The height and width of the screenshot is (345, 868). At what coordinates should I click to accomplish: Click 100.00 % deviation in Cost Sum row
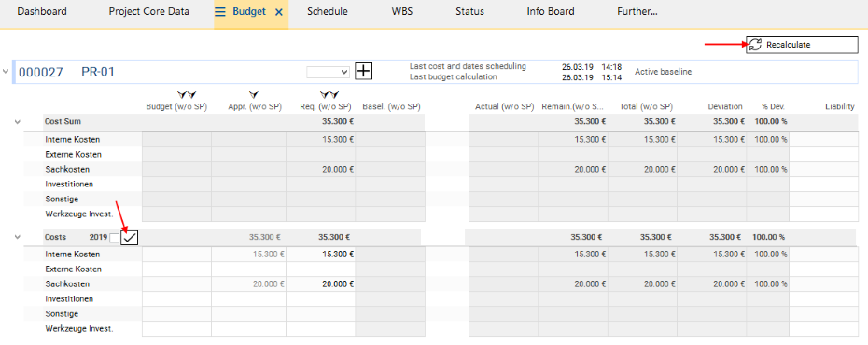[x=771, y=121]
